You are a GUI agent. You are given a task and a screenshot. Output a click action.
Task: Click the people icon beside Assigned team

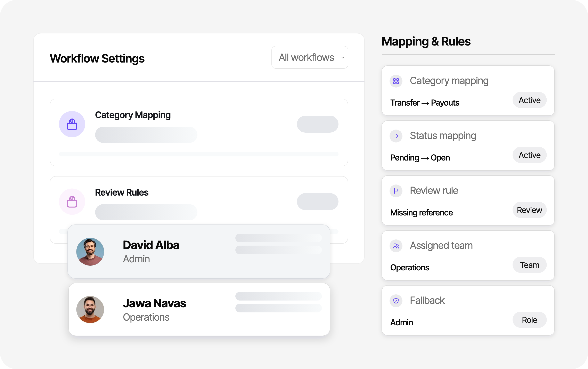396,246
